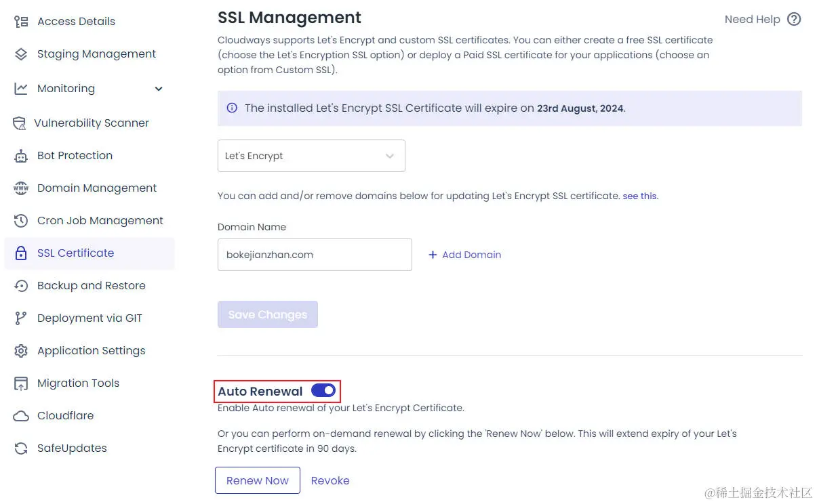Click the Domain Name field label

pyautogui.click(x=252, y=227)
